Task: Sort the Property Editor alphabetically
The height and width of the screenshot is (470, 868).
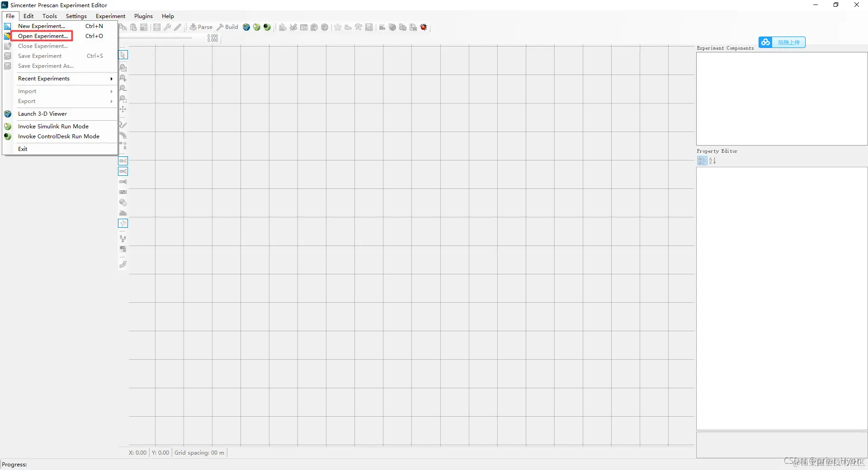Action: click(x=712, y=161)
